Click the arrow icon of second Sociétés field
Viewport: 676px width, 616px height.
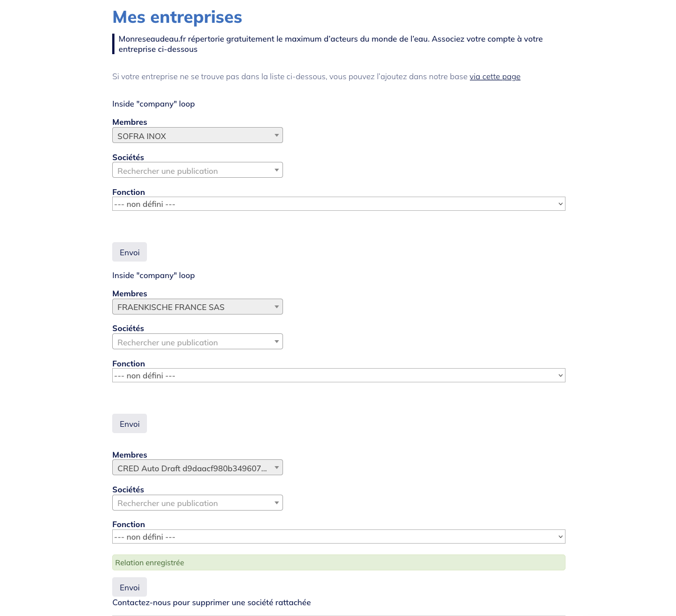(277, 342)
